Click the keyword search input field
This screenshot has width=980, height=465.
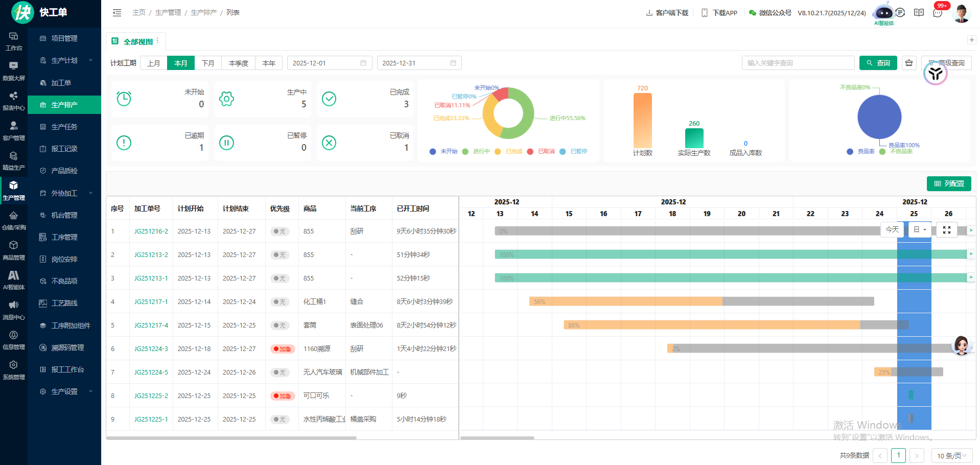click(x=798, y=63)
